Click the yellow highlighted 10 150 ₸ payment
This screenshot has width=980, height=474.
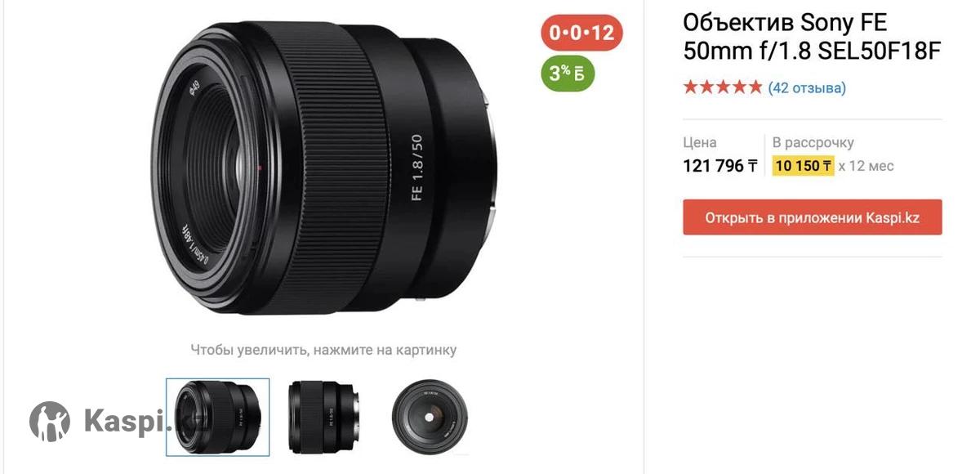(x=804, y=166)
